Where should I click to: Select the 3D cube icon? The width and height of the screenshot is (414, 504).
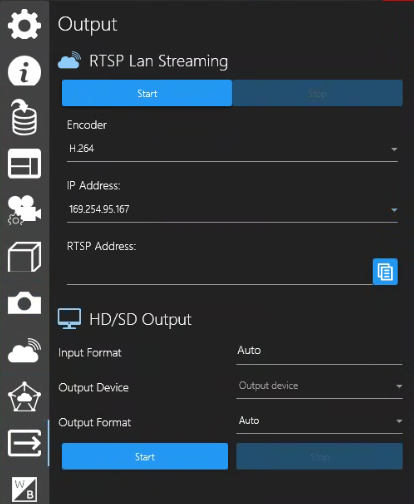[24, 257]
